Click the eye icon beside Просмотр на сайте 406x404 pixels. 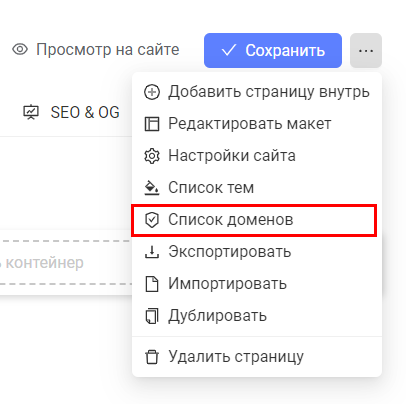(20, 49)
